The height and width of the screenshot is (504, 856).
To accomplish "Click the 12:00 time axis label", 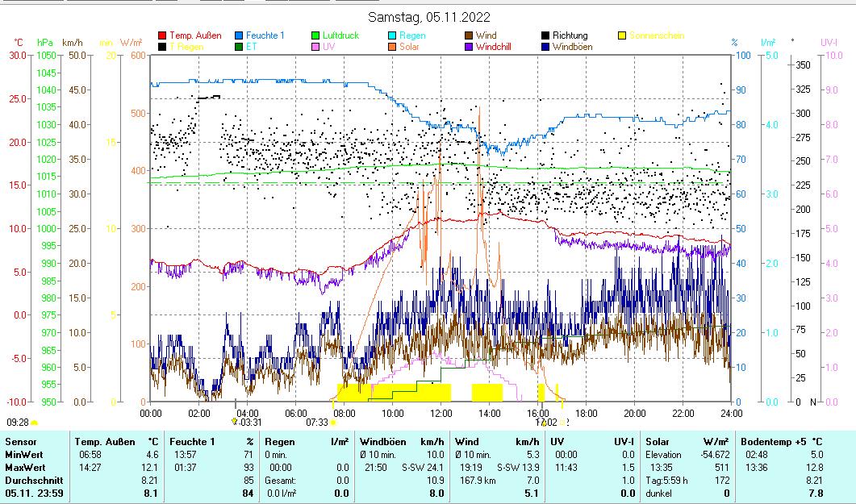I will pyautogui.click(x=441, y=414).
